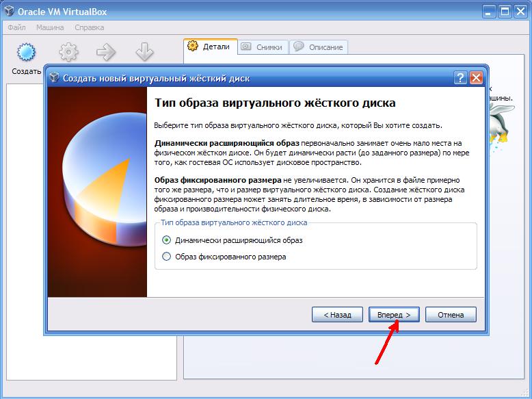Open the Файл menu
Image resolution: width=532 pixels, height=399 pixels.
(16, 27)
